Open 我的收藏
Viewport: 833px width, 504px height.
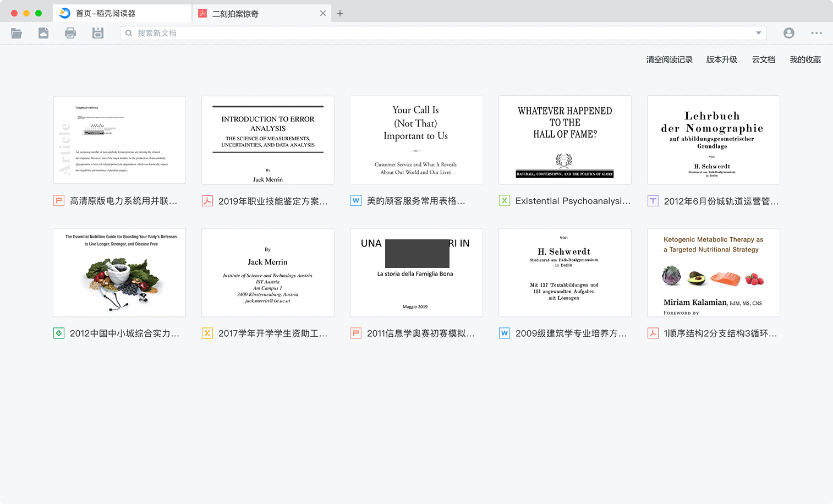[x=804, y=59]
